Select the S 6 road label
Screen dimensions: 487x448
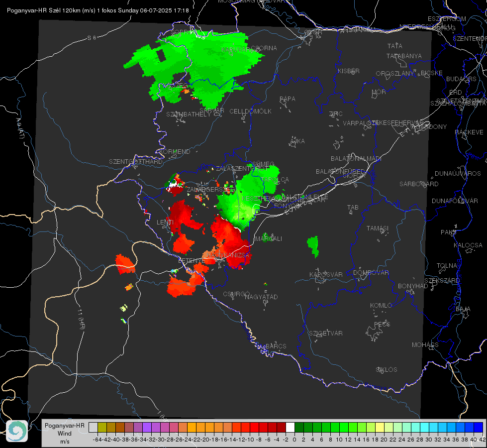click(x=92, y=38)
